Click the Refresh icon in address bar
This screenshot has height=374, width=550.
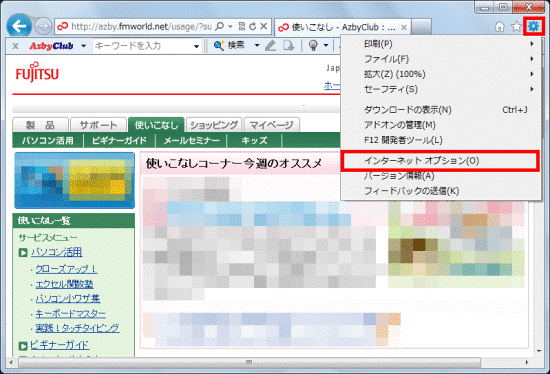(x=253, y=26)
